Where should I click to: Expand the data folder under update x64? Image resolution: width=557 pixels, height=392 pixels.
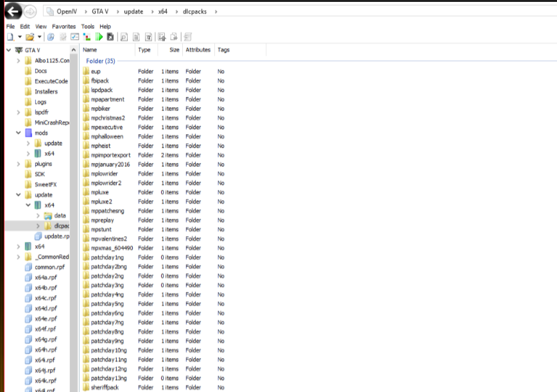pos(38,216)
